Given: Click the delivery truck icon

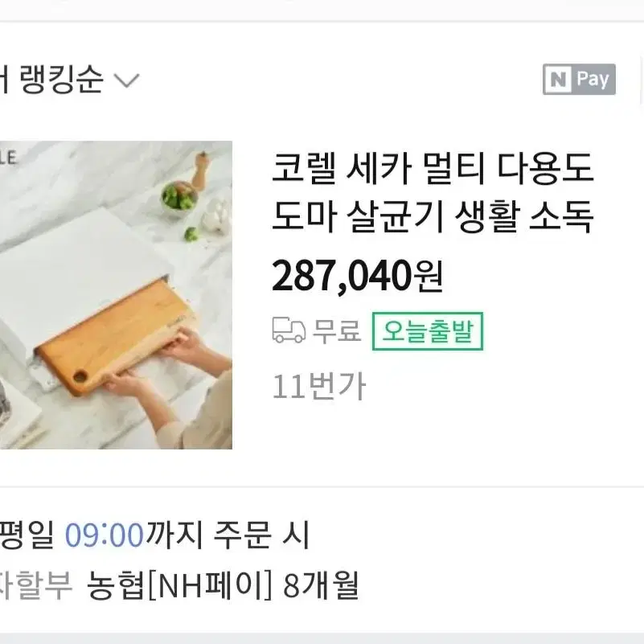Looking at the screenshot, I should [289, 330].
